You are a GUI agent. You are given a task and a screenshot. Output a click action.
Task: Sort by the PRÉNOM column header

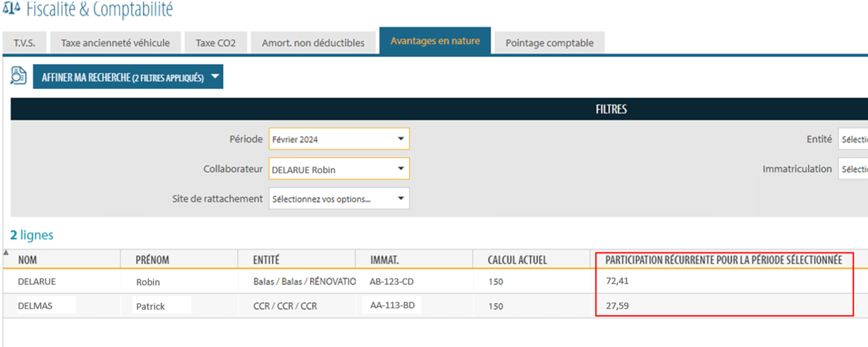[x=153, y=260]
